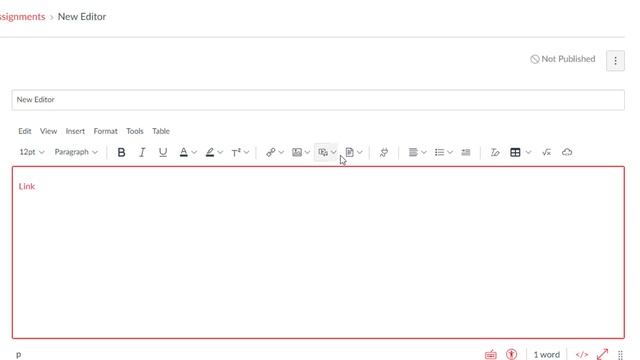Click the insert link chain icon
This screenshot has width=640, height=360.
pyautogui.click(x=270, y=152)
